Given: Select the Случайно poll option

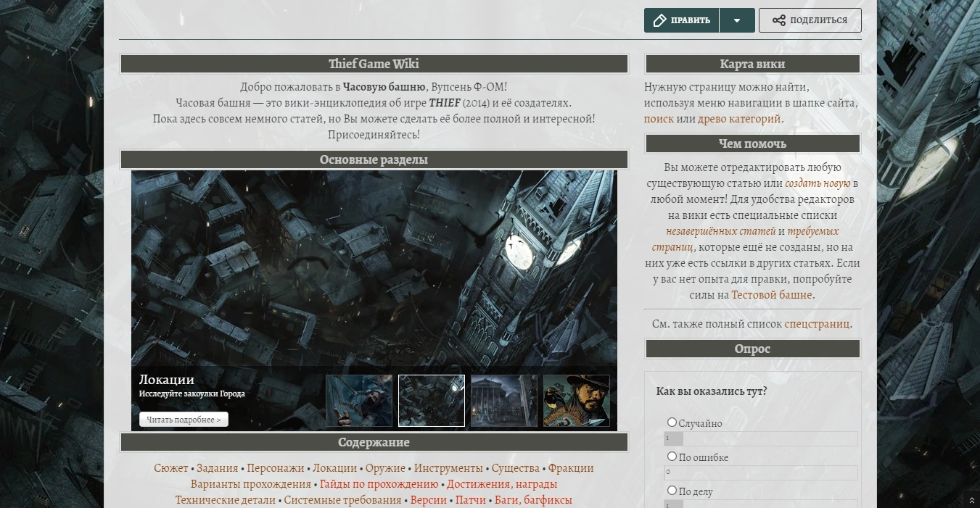Looking at the screenshot, I should 672,422.
